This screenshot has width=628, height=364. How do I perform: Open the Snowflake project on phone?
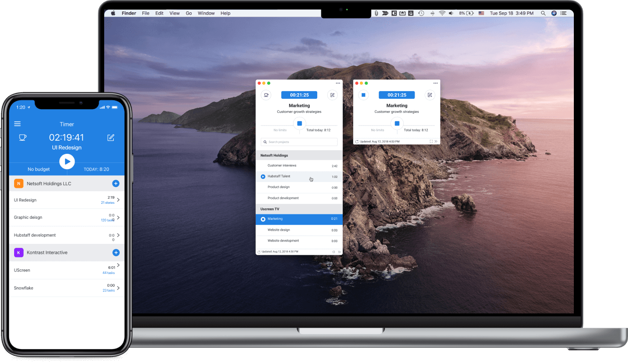click(x=67, y=288)
